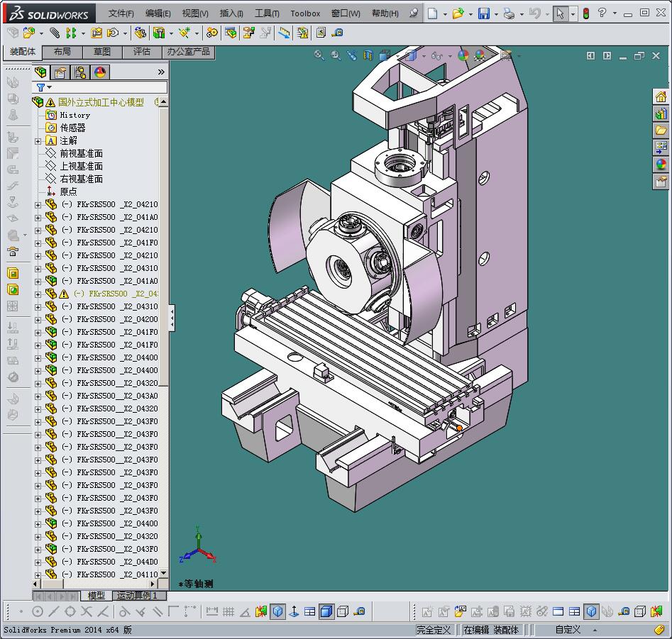
Task: Click the rebuild traffic light icon
Action: tap(585, 13)
